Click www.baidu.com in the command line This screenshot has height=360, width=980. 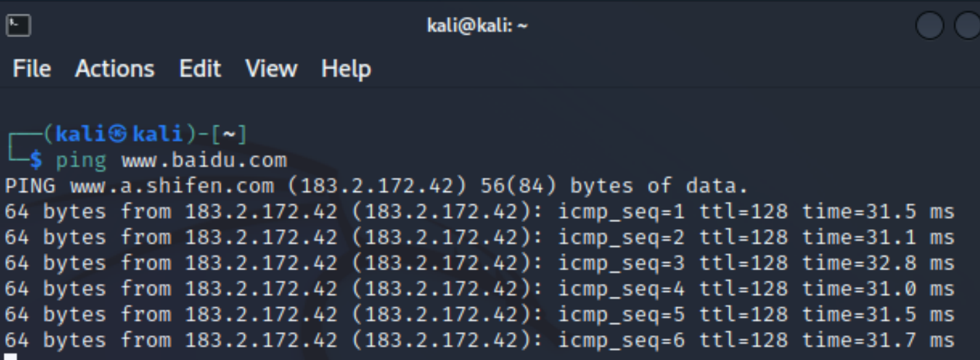(204, 160)
